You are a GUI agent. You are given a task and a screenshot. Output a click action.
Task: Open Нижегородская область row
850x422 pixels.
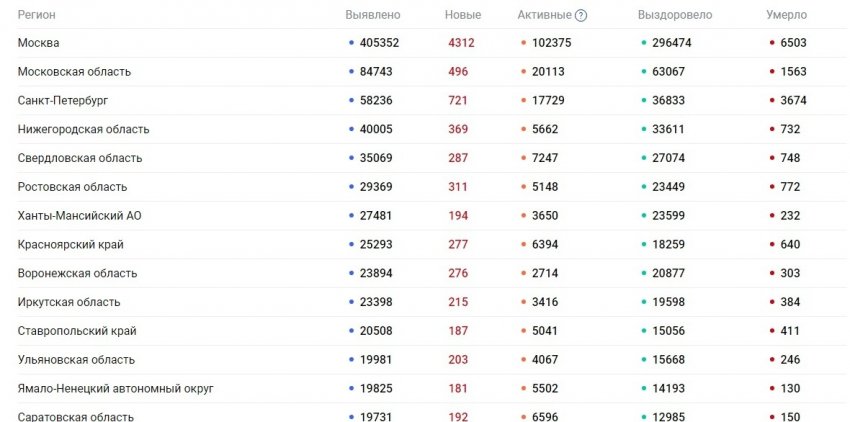click(x=84, y=129)
